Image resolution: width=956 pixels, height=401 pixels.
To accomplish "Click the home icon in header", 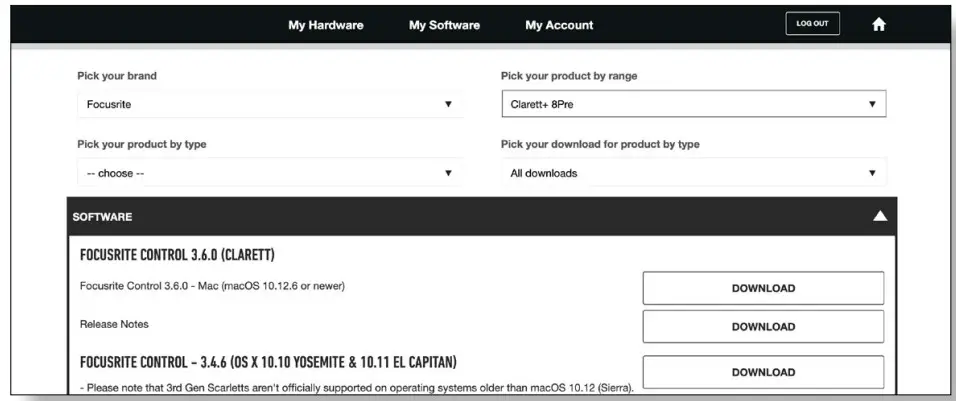I will click(879, 25).
